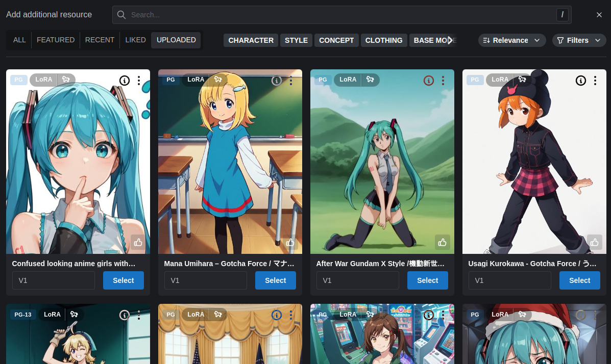The image size is (611, 364).
Task: Open the Hatsune Miku thinking pose thumbnail
Action: [x=78, y=162]
